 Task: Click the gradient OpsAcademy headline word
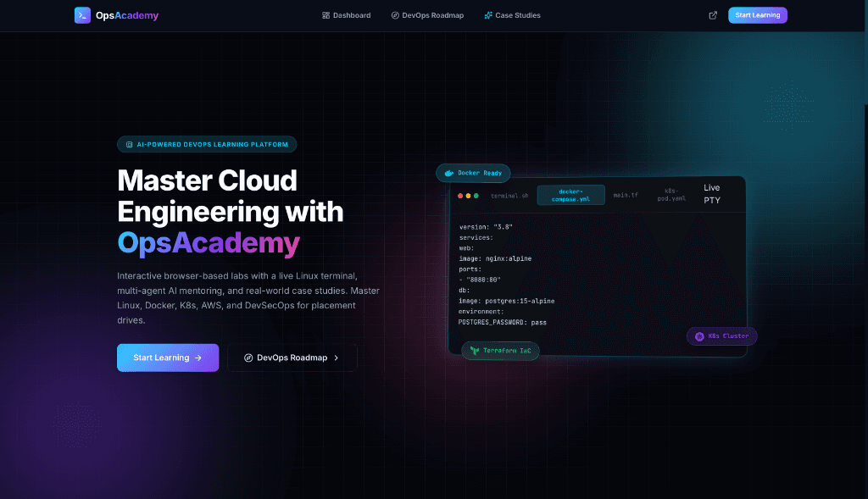point(209,243)
